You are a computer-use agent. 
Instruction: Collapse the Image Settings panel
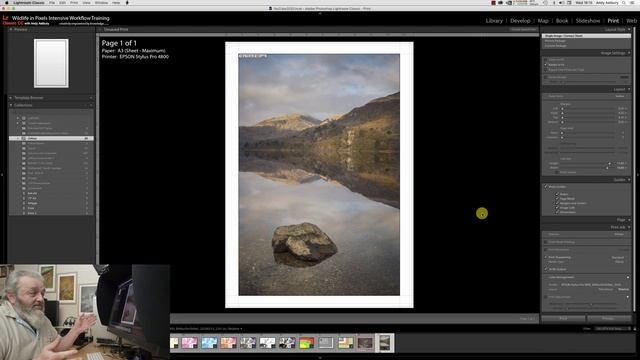pyautogui.click(x=629, y=53)
